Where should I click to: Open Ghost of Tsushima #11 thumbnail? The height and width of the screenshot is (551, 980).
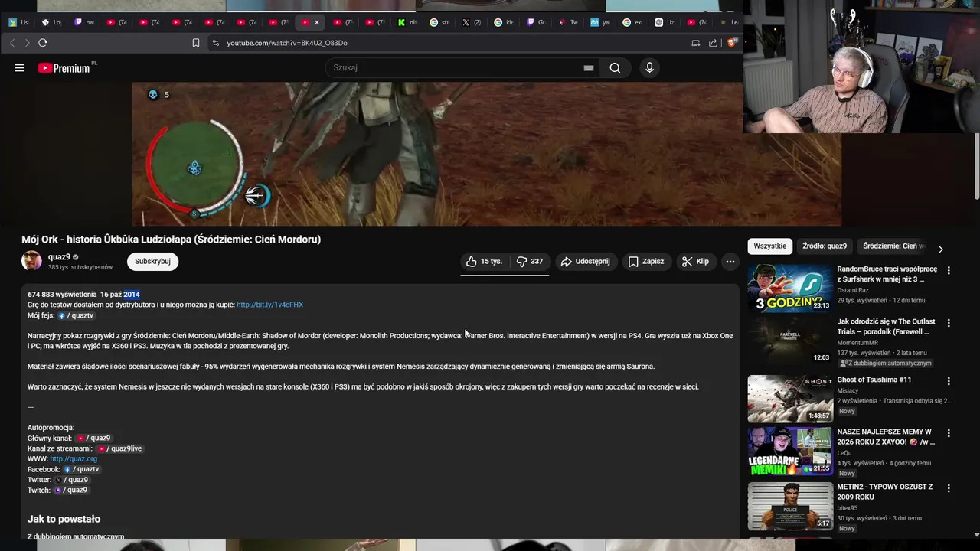(790, 399)
